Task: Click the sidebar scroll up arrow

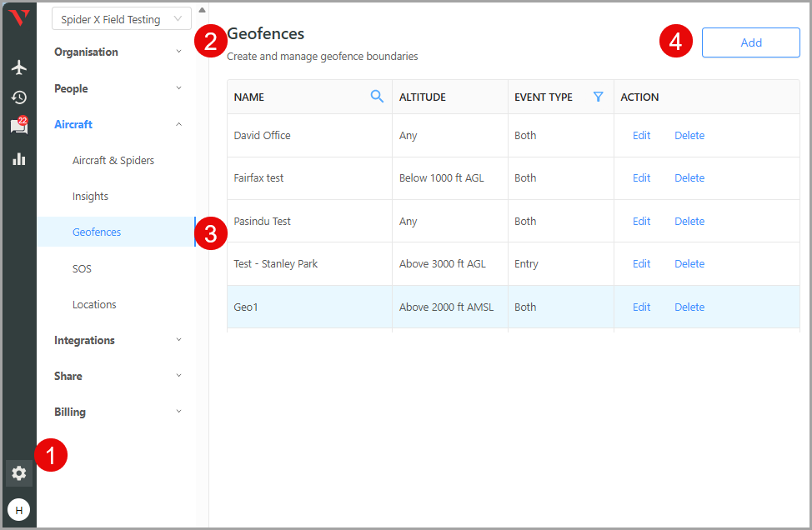Action: (x=202, y=10)
